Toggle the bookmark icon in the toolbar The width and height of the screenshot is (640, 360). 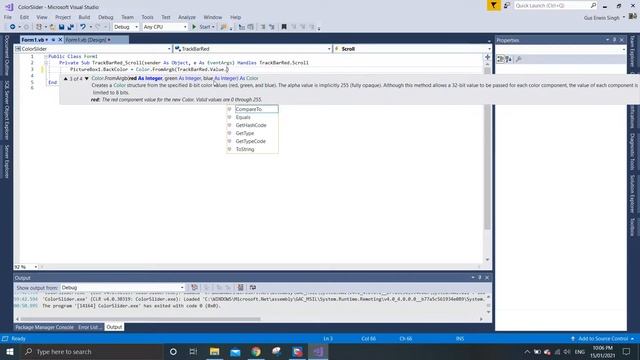click(x=284, y=27)
